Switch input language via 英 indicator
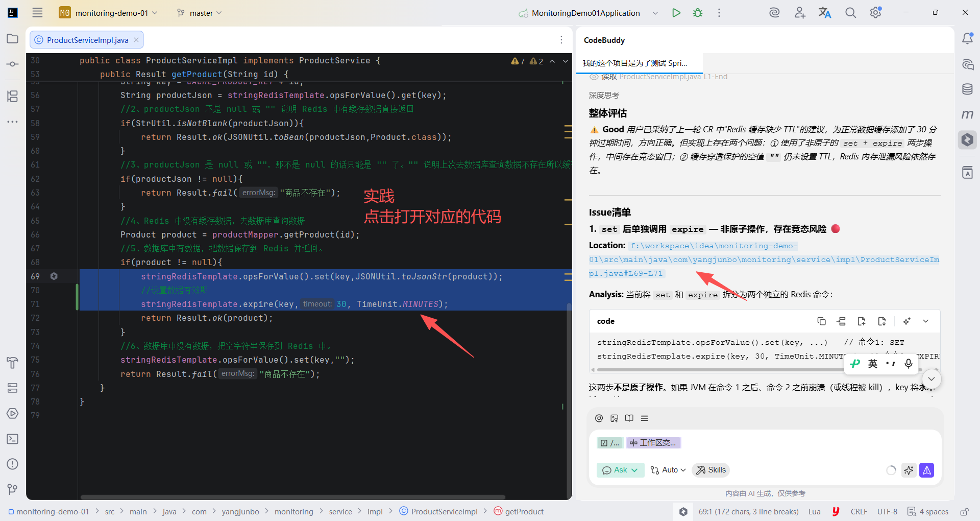This screenshot has height=521, width=980. 873,363
